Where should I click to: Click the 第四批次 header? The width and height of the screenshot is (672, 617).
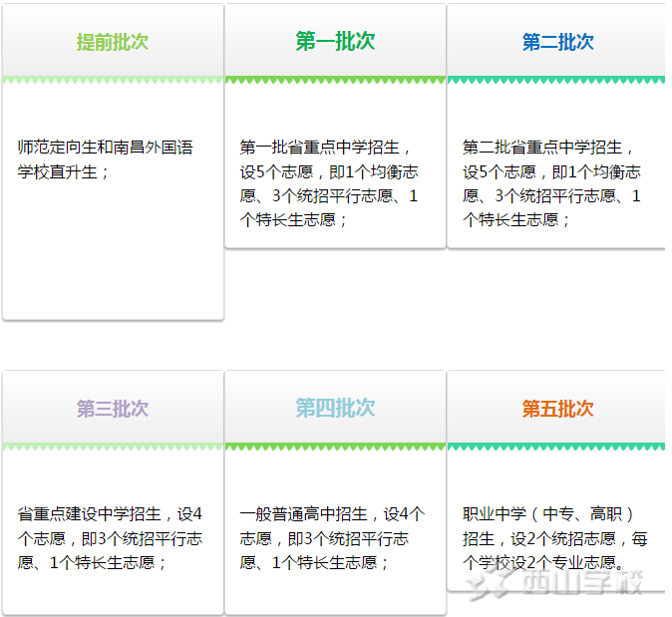pyautogui.click(x=335, y=409)
